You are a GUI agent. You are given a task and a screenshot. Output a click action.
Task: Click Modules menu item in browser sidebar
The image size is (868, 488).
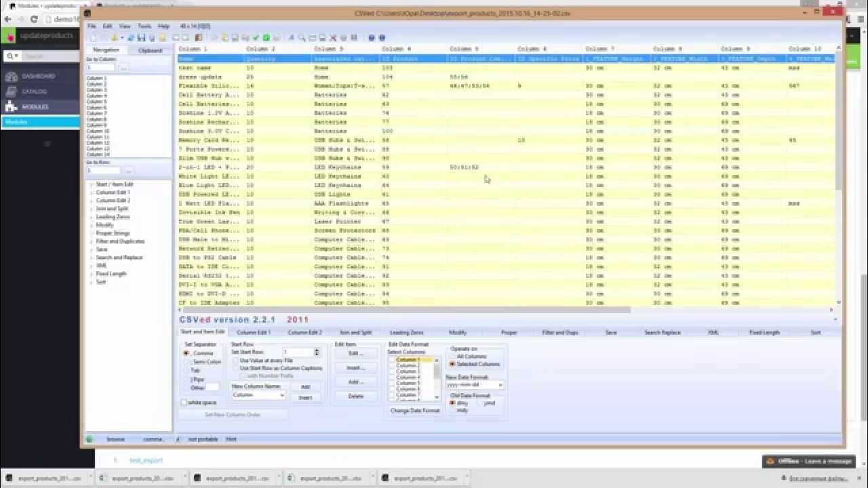coord(40,122)
